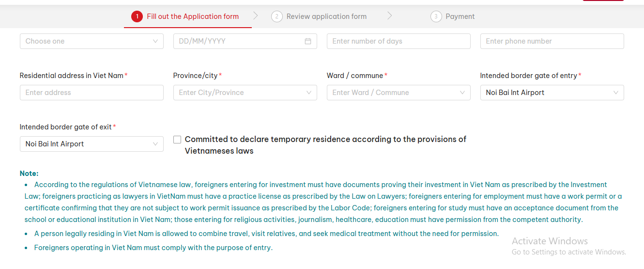Click the step 2 circle number icon
The height and width of the screenshot is (269, 644).
pos(277,16)
